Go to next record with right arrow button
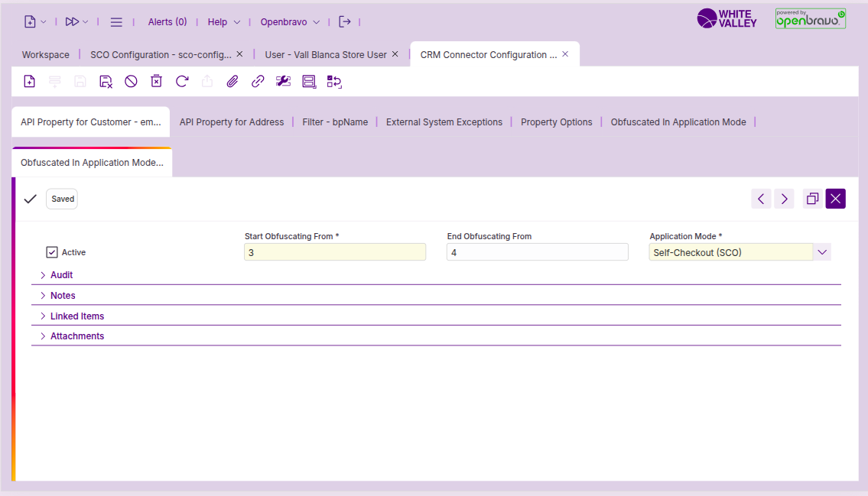The image size is (868, 496). tap(784, 199)
